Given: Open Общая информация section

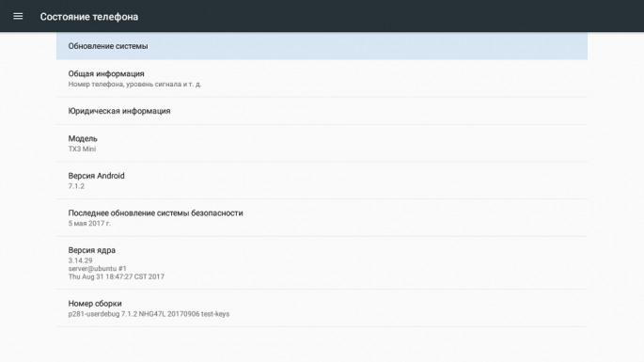Looking at the screenshot, I should tap(322, 78).
